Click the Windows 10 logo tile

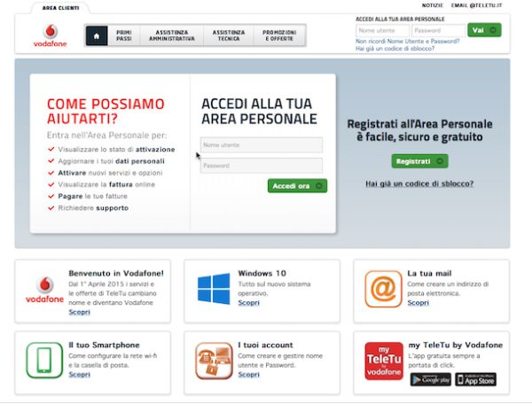(x=214, y=289)
